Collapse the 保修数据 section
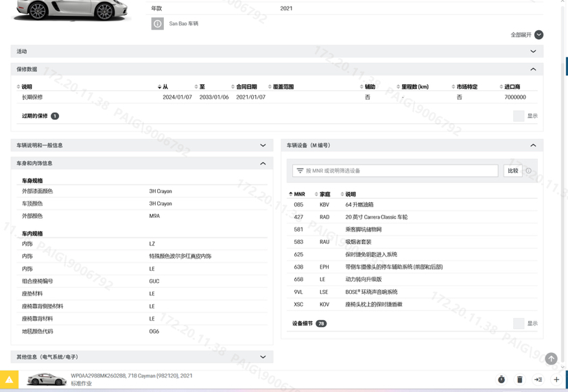This screenshot has width=568, height=392. coord(533,69)
